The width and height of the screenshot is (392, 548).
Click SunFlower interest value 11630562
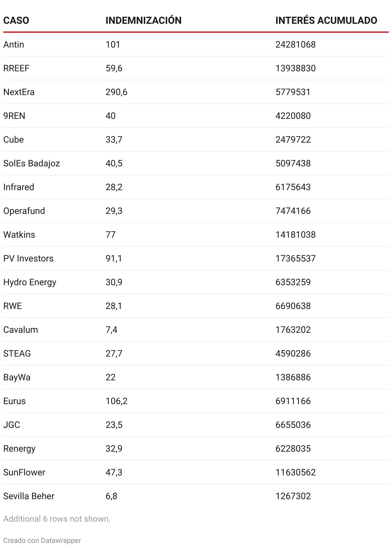[295, 473]
